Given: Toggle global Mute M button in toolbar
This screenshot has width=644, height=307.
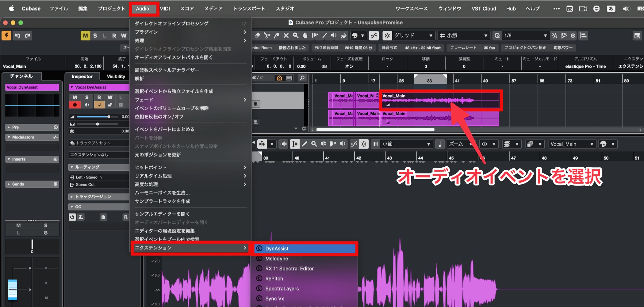Looking at the screenshot, I should tap(85, 36).
